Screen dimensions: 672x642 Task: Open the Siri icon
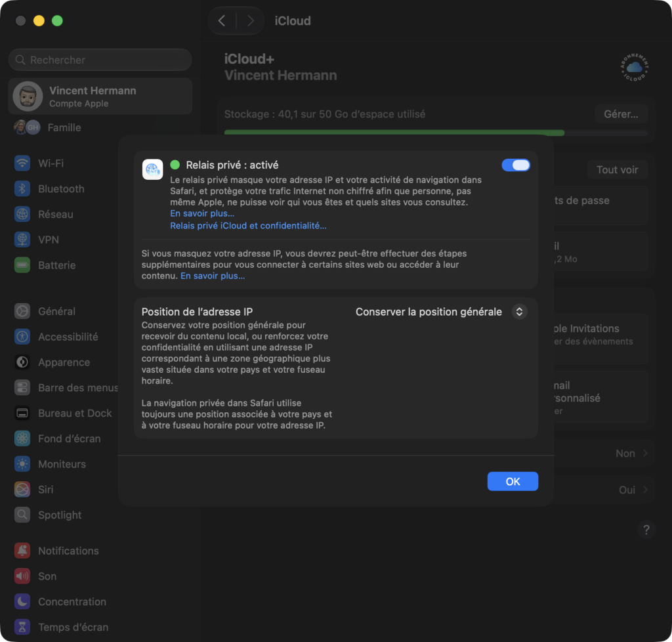point(22,490)
